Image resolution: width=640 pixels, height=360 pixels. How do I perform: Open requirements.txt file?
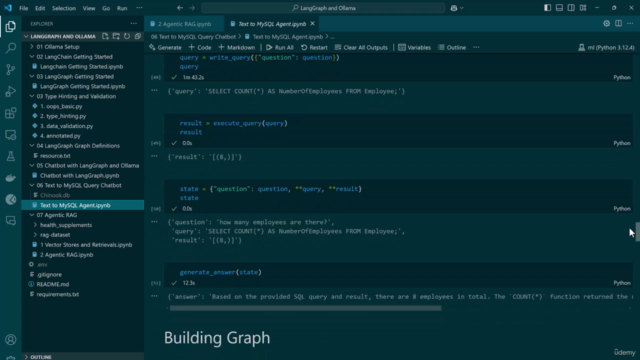click(x=82, y=294)
